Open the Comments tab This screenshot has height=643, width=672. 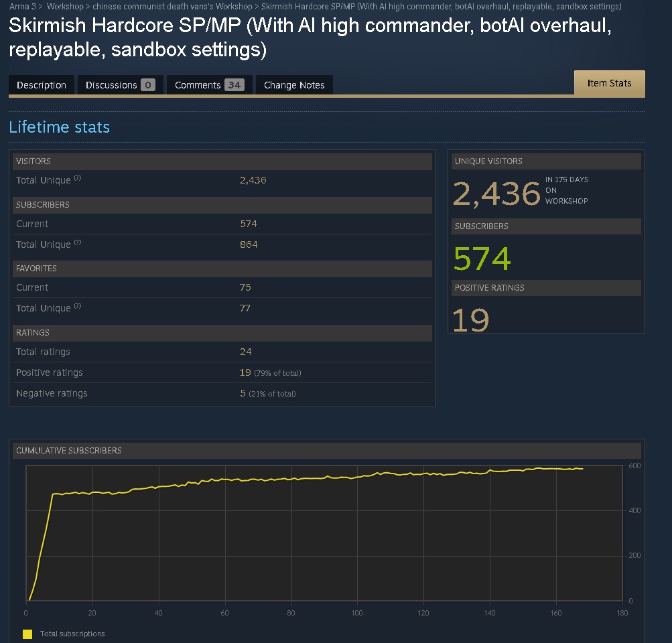[x=210, y=85]
